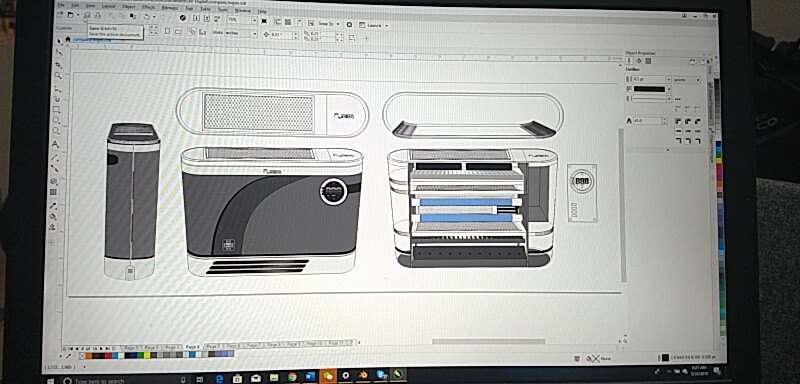Open the Help menu

[262, 11]
